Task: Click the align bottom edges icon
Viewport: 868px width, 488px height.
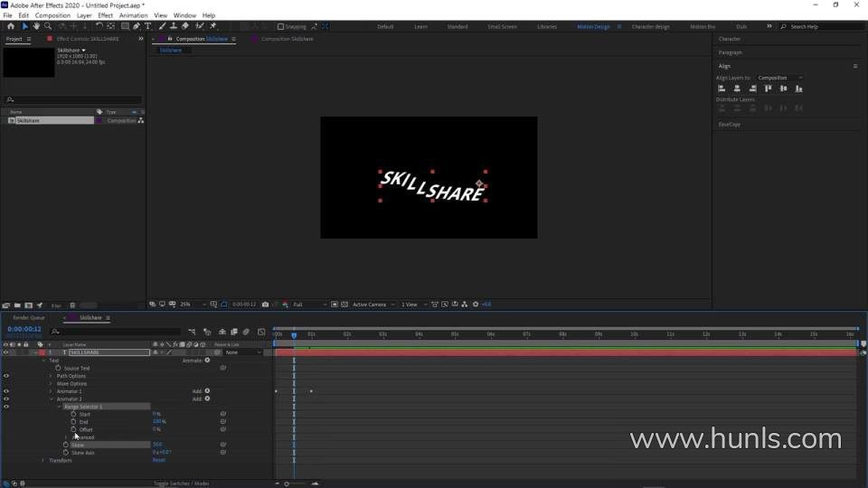Action: coord(798,89)
